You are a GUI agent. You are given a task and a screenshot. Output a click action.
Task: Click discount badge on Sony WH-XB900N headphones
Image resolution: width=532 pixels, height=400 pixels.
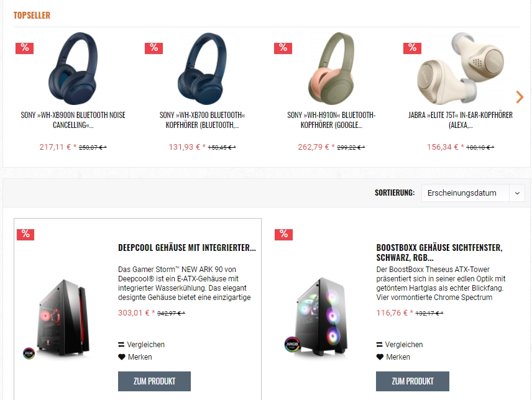(24, 48)
